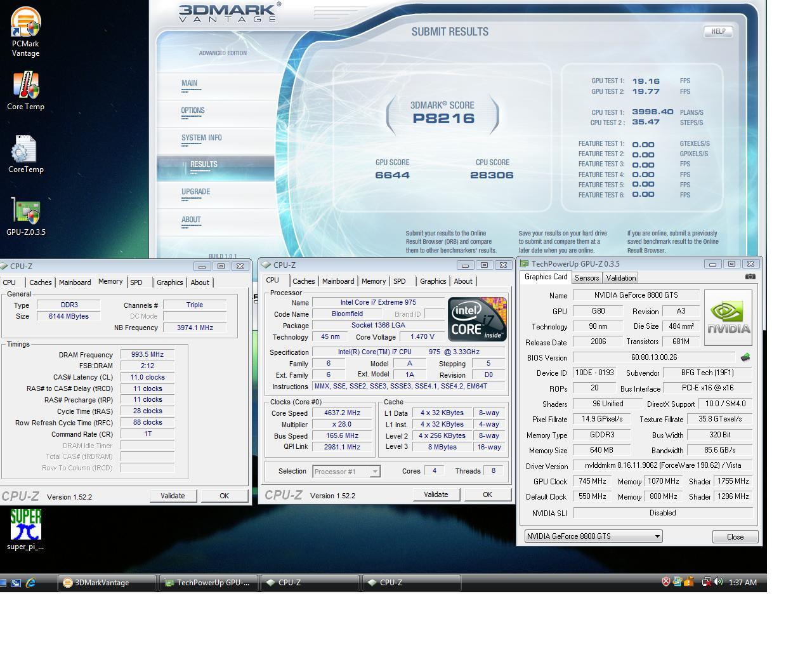Screen dimensions: 812x650
Task: Click red security shield tray icon
Action: tap(666, 581)
